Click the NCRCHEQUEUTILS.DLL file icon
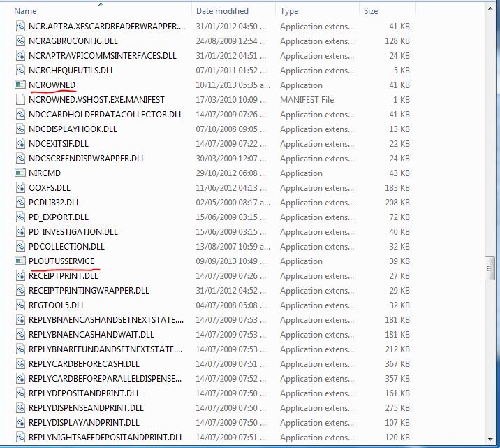500x448 pixels. [x=20, y=70]
